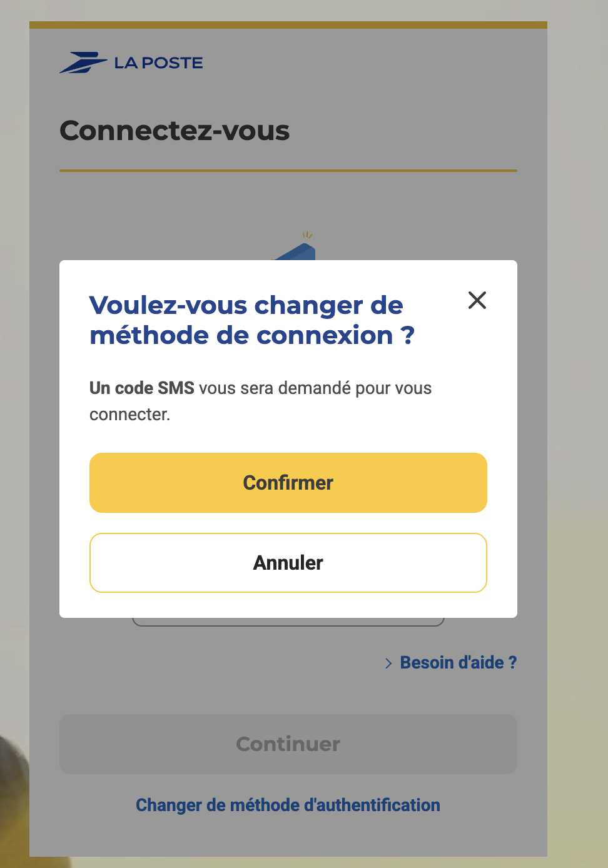
Task: Click the chevron beside Besoin d'aide
Action: coord(388,663)
